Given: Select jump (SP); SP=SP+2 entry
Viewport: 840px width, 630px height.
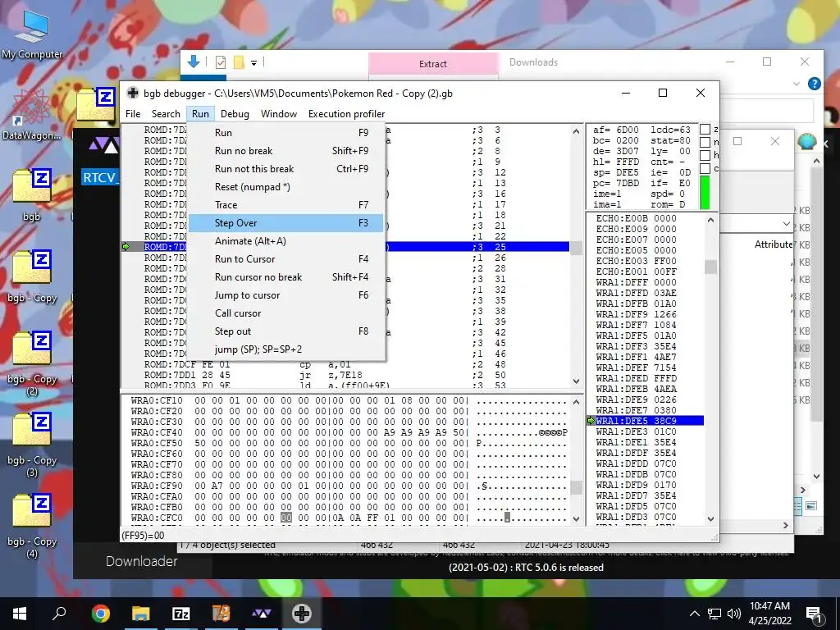Looking at the screenshot, I should (x=286, y=349).
